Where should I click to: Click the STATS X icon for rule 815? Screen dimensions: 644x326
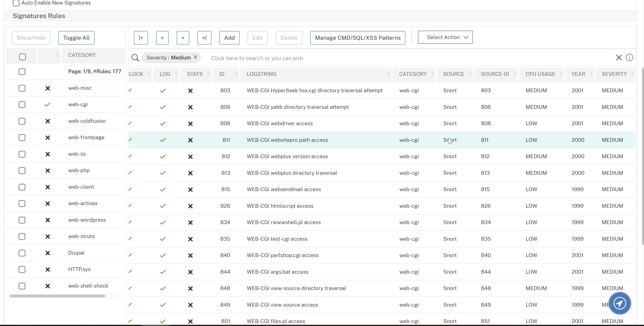click(190, 189)
